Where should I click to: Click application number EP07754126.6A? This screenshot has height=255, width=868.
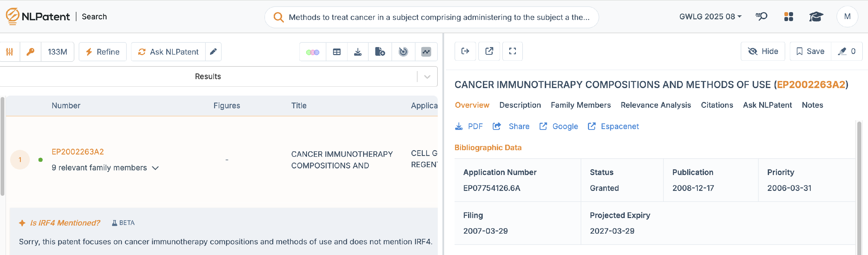[492, 188]
